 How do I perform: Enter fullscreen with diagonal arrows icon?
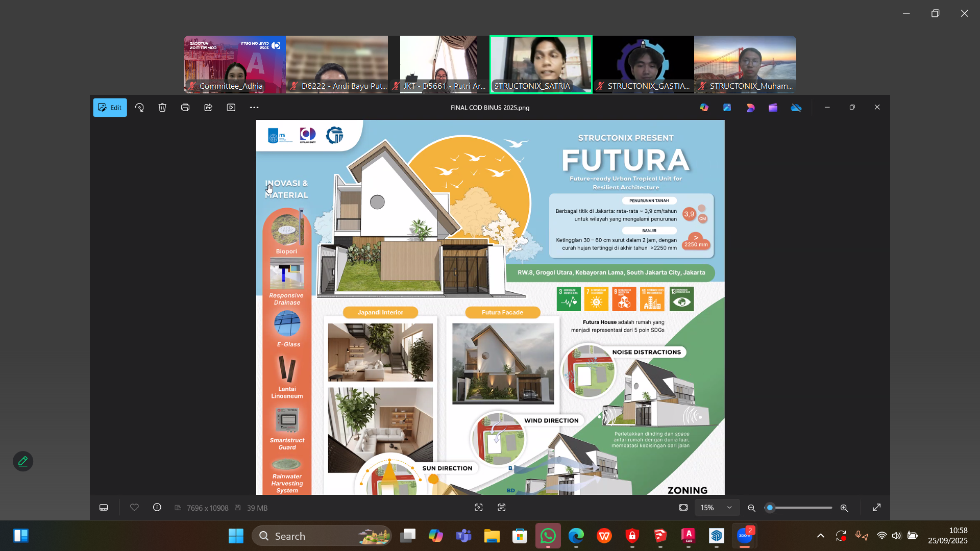876,508
